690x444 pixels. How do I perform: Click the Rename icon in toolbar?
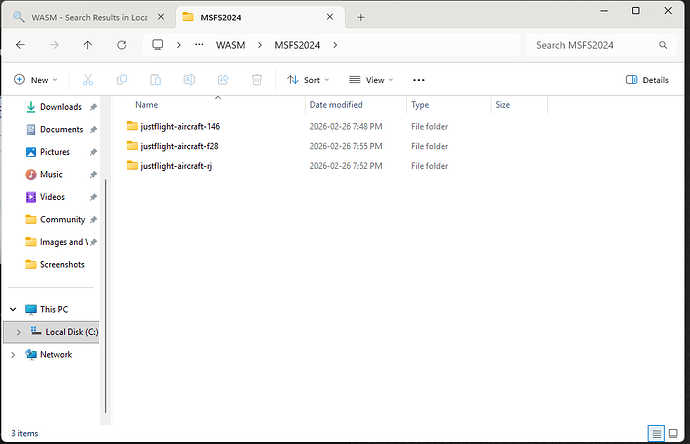pyautogui.click(x=189, y=80)
